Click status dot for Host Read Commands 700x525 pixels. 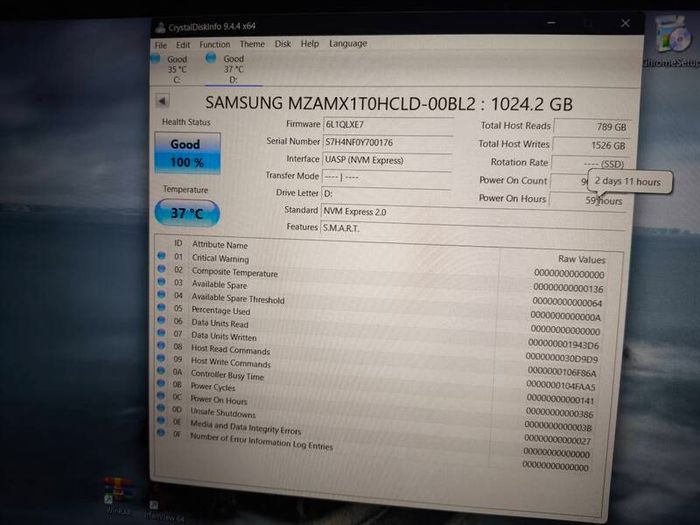162,345
